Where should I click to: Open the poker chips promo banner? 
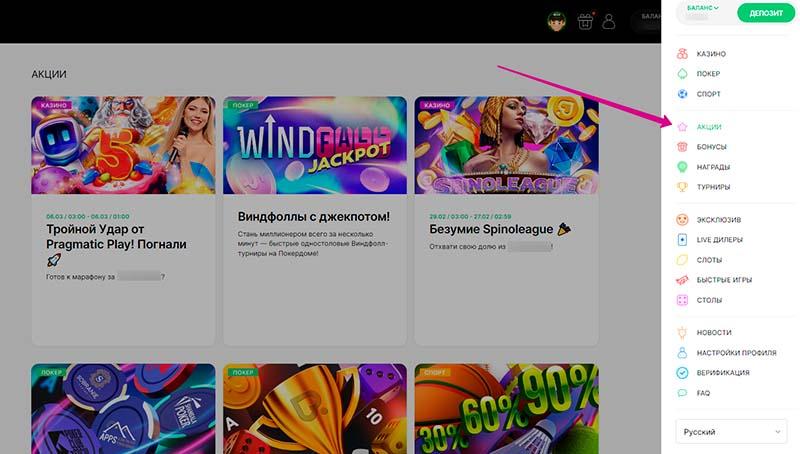123,409
